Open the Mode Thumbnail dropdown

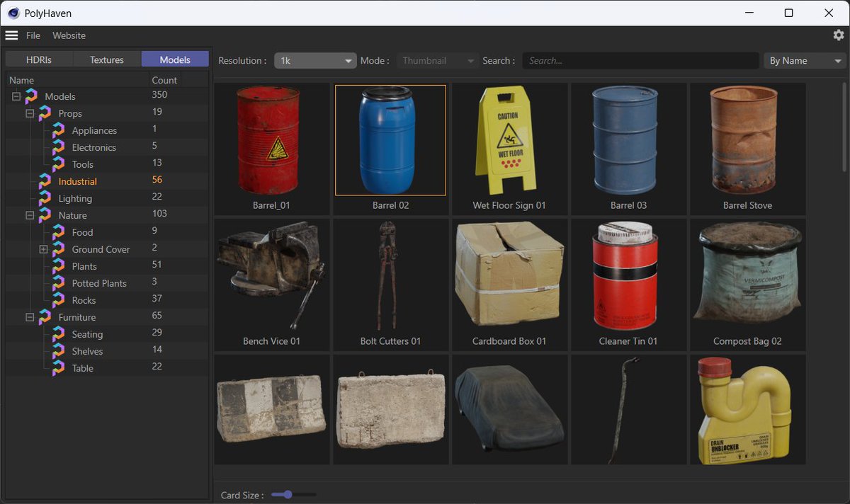[x=438, y=61]
